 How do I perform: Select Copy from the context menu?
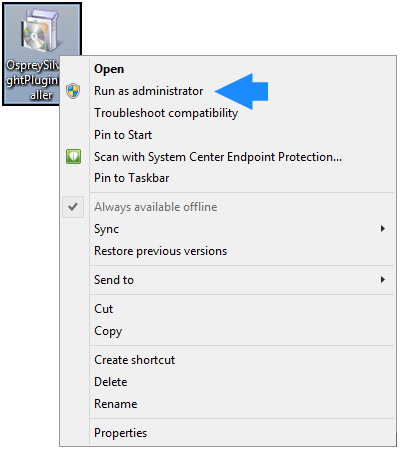(108, 331)
